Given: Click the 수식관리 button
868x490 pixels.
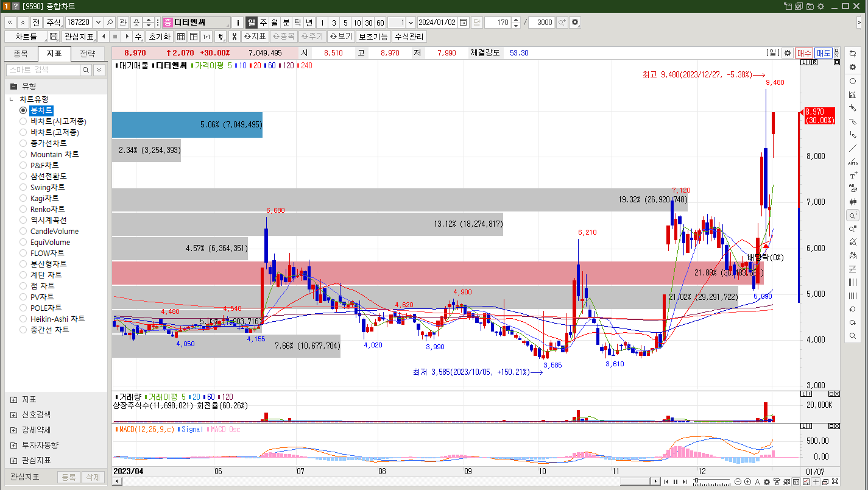Looking at the screenshot, I should [x=409, y=37].
